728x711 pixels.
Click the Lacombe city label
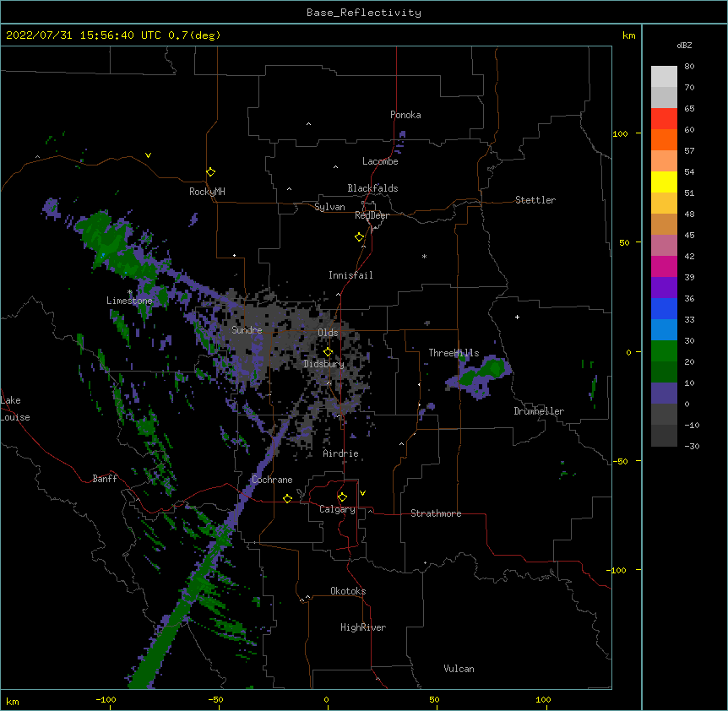380,161
